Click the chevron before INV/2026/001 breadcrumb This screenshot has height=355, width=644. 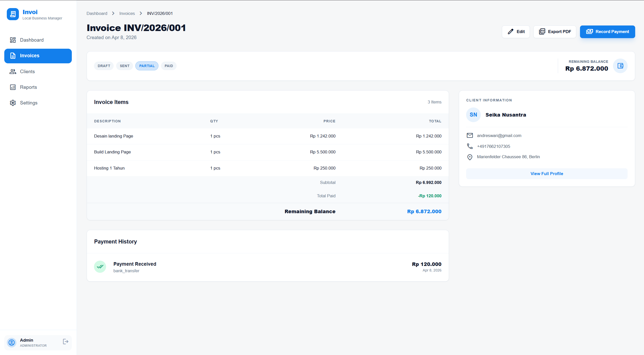click(140, 13)
